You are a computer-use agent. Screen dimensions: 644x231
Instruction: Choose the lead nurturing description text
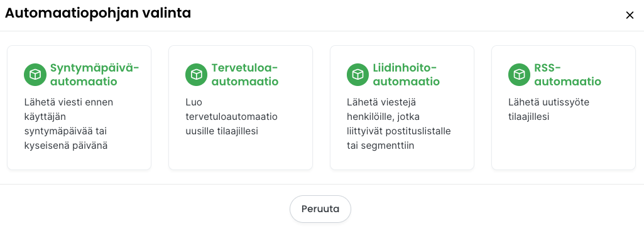(x=398, y=124)
